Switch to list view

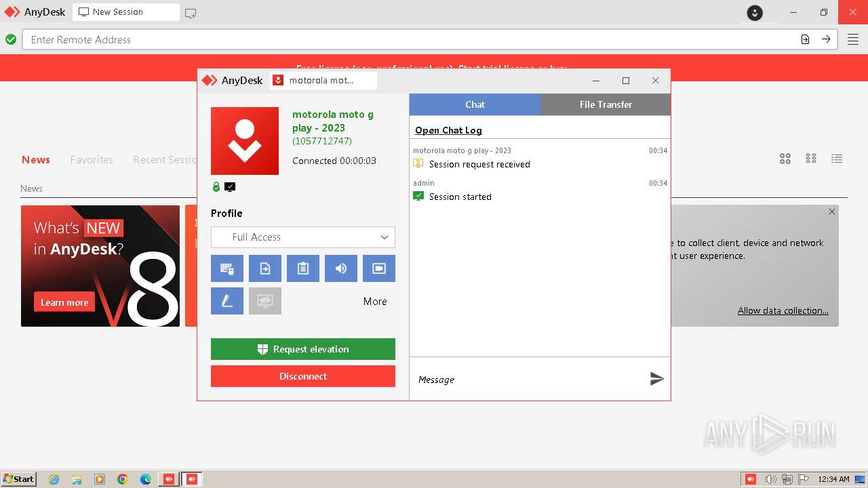point(837,159)
